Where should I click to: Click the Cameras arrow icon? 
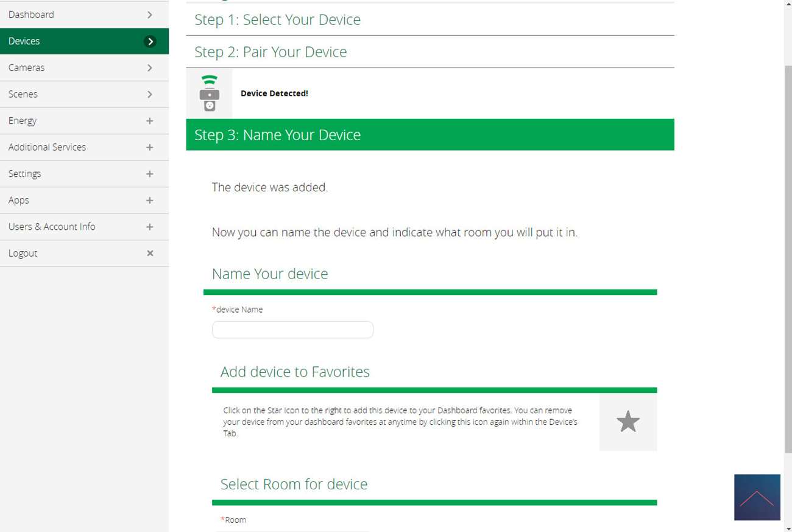point(150,68)
